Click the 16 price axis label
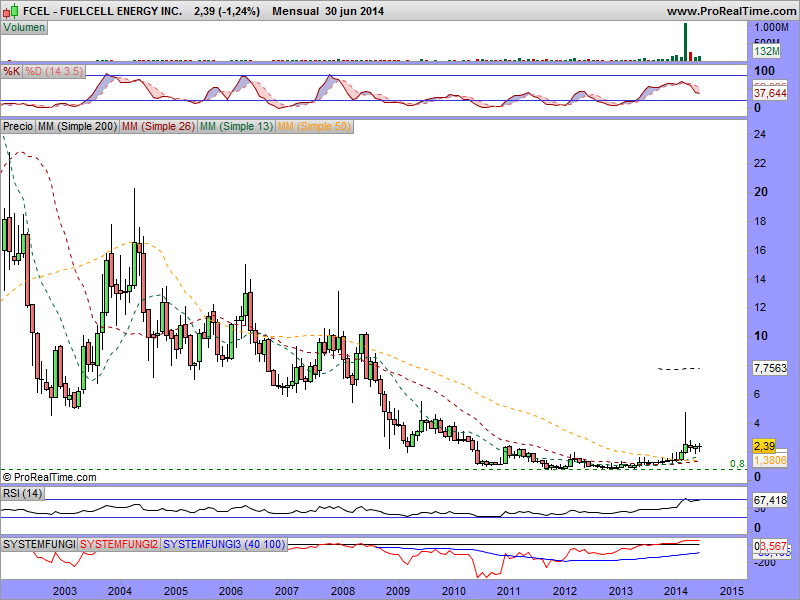The width and height of the screenshot is (800, 600). pyautogui.click(x=760, y=250)
